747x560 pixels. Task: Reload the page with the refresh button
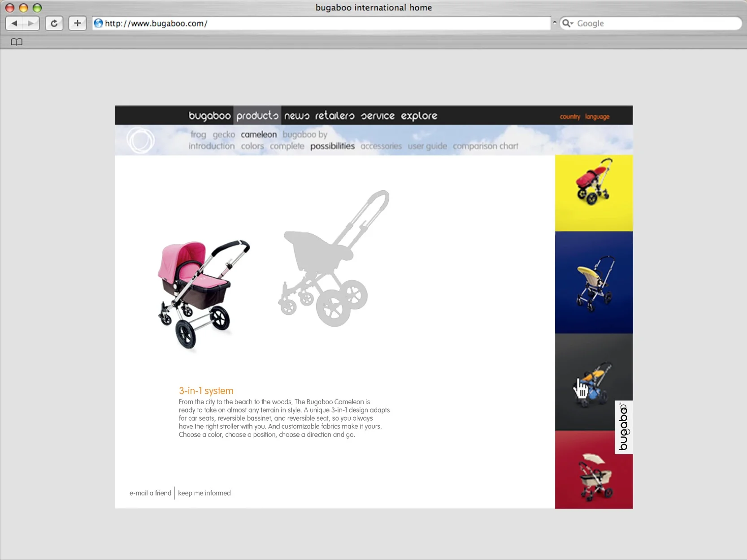pyautogui.click(x=54, y=23)
